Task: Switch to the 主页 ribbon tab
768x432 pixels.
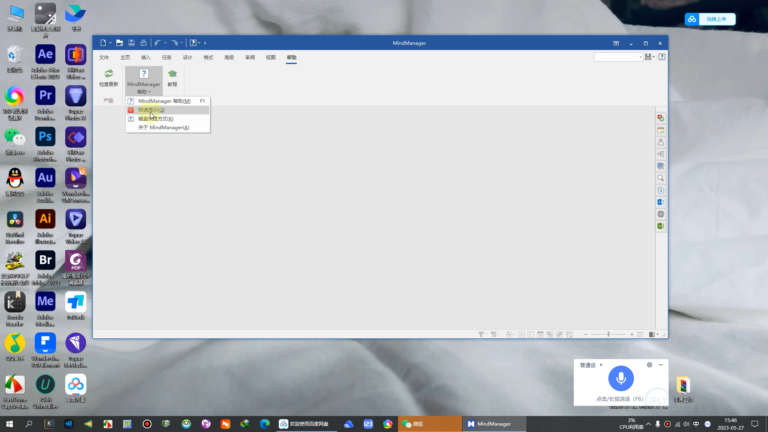Action: tap(125, 57)
